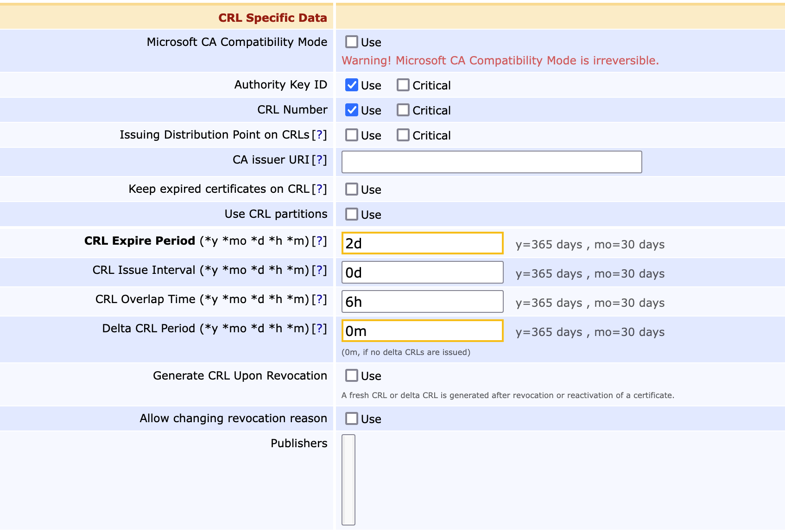Focus the CRL Expire Period field
Viewport: 785px width, 532px height.
click(x=422, y=244)
